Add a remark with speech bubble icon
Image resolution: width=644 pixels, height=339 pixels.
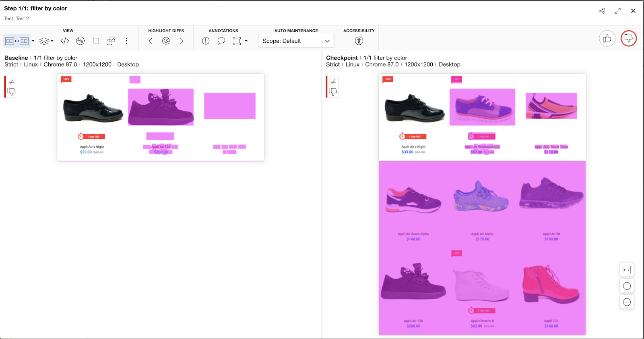point(221,41)
